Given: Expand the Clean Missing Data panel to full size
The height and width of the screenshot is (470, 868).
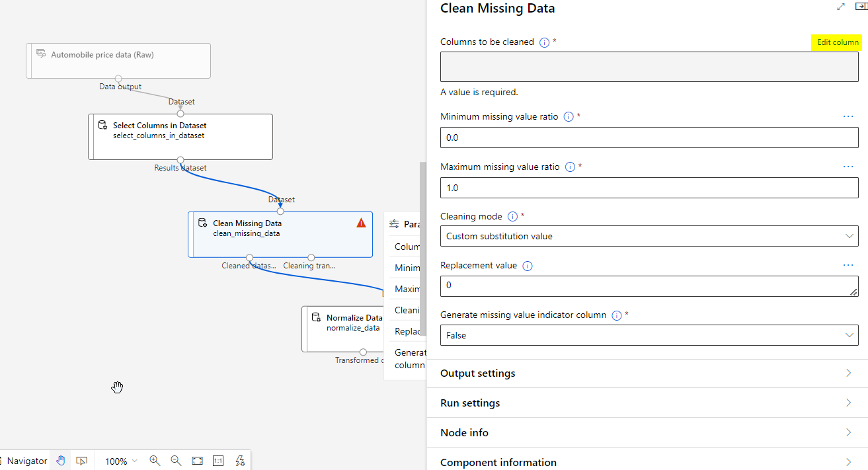Looking at the screenshot, I should 841,7.
